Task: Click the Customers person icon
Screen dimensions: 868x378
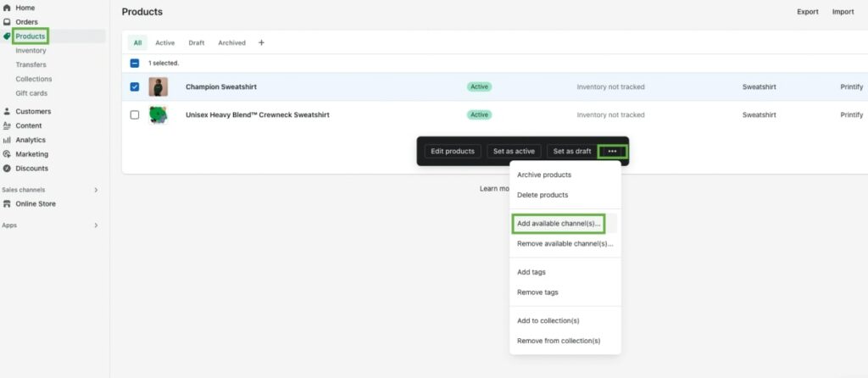Action: coord(7,111)
